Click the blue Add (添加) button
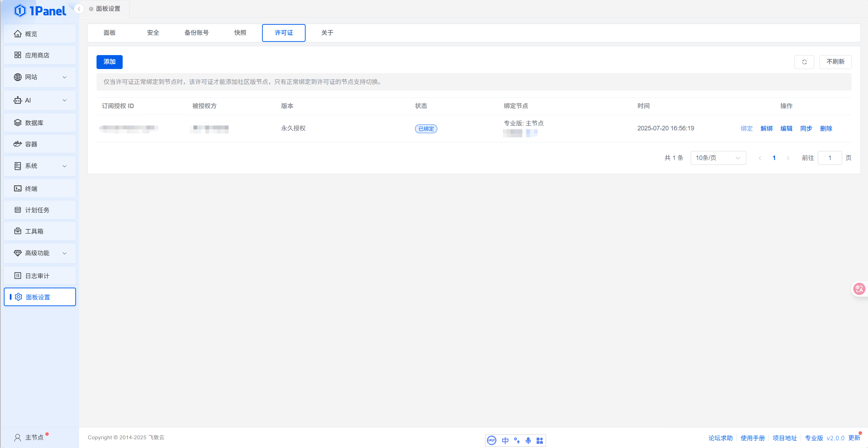 click(109, 62)
